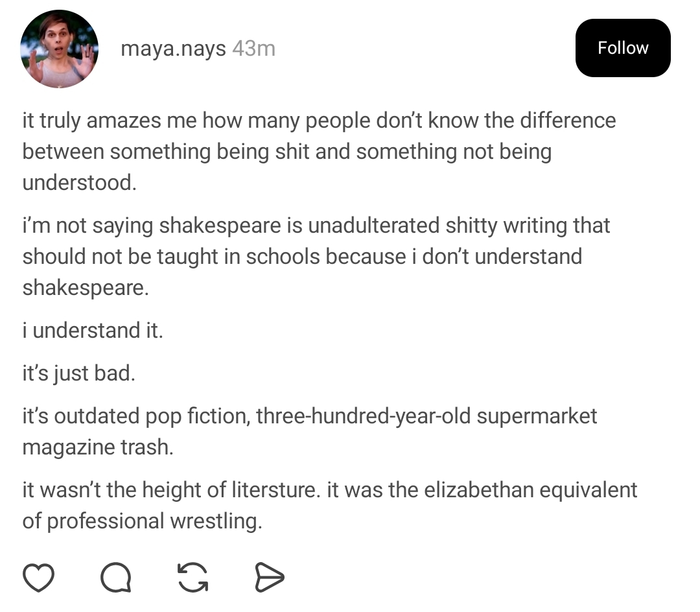Viewport: 700px width, 612px height.
Task: Open the maya.nays username link
Action: point(173,49)
